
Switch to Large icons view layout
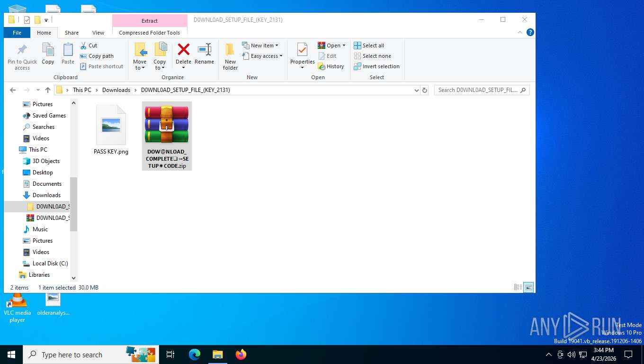tap(528, 287)
